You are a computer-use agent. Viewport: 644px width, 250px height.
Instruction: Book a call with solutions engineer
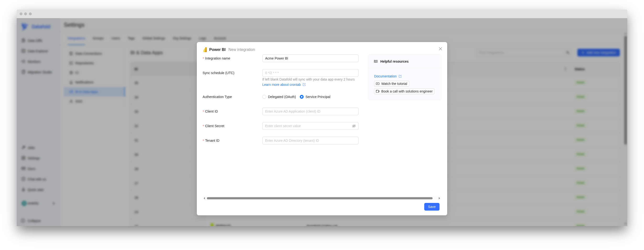point(404,91)
